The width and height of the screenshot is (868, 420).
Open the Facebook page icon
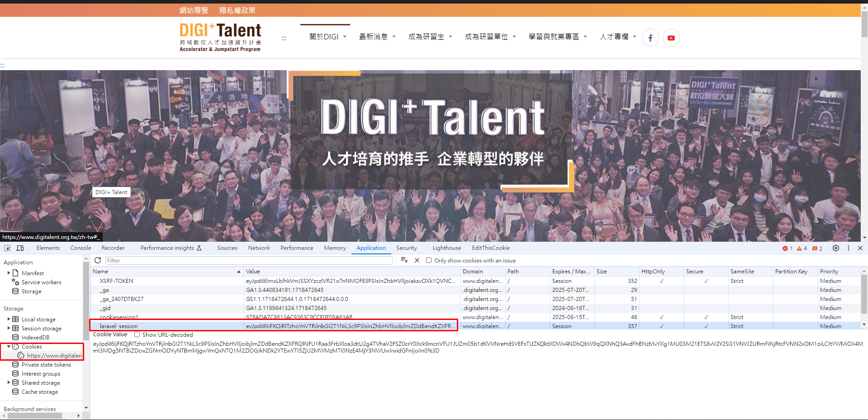[x=650, y=38]
